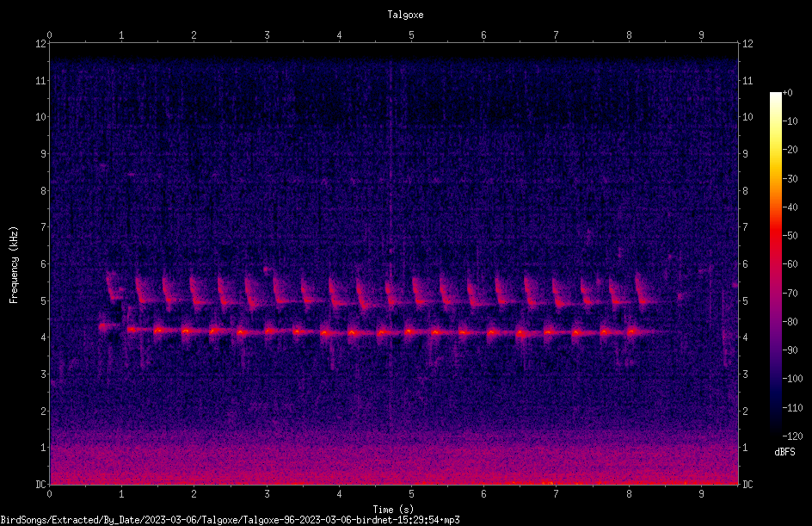The height and width of the screenshot is (526, 812).
Task: Click the first bird call note near 1 second
Action: (108, 327)
